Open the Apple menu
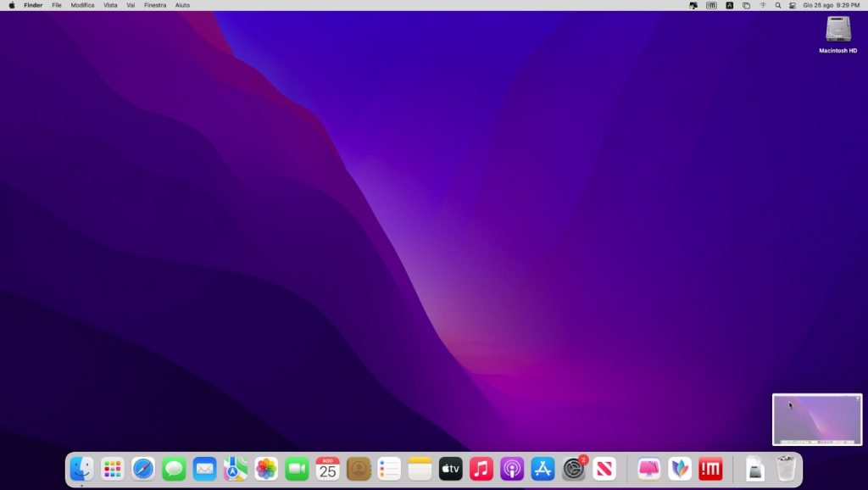The height and width of the screenshot is (490, 868). click(12, 5)
